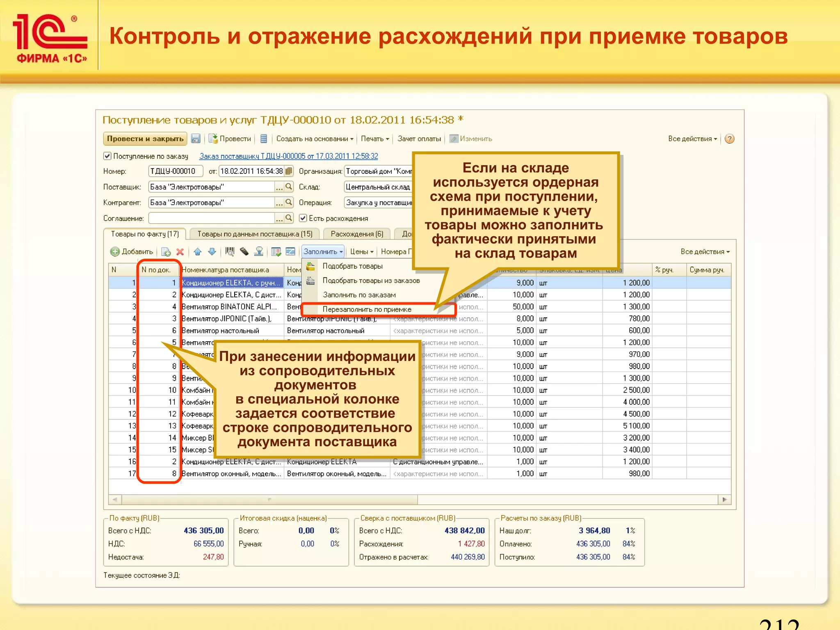Image resolution: width=840 pixels, height=630 pixels.
Task: Click the Добавить label button
Action: point(137,251)
